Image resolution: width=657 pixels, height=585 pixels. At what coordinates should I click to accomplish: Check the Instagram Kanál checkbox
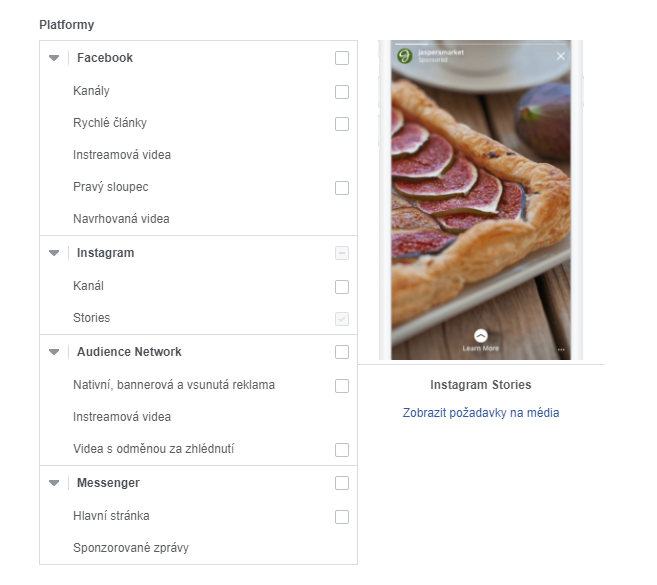click(x=342, y=287)
